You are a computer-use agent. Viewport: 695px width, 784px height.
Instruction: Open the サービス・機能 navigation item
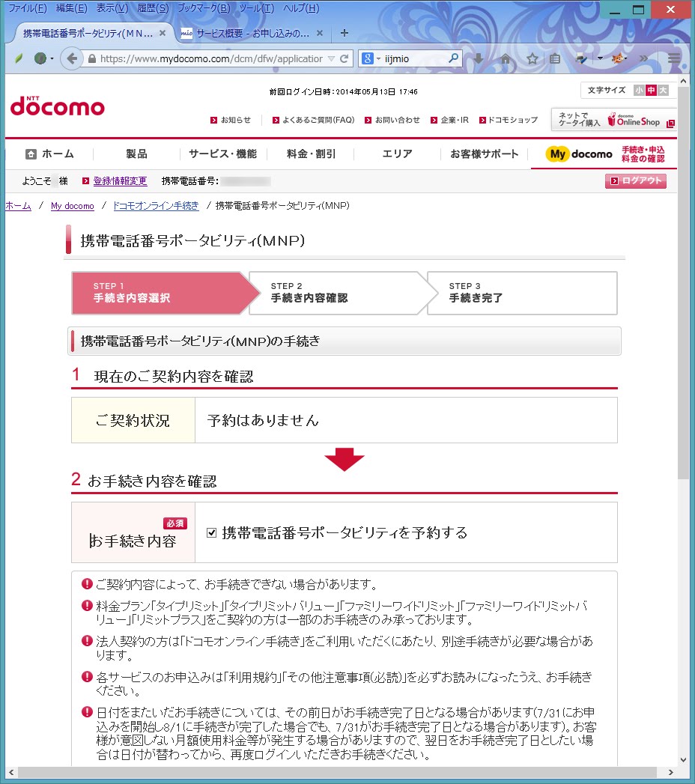[223, 154]
